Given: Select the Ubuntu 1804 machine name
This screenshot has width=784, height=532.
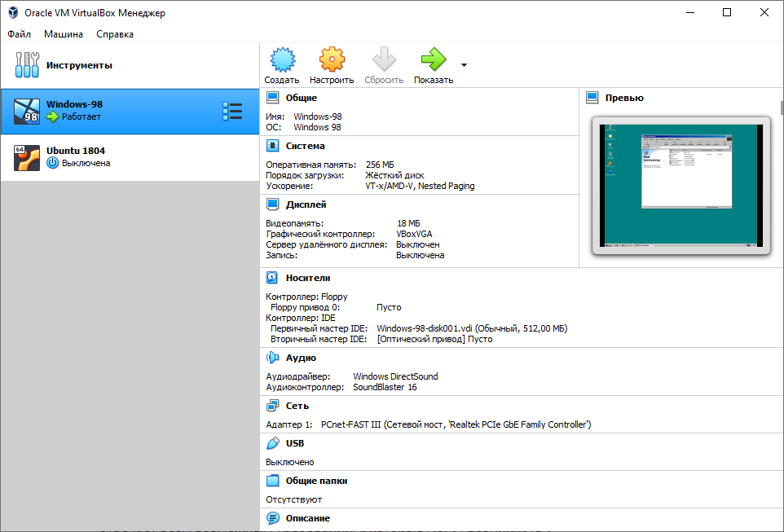Looking at the screenshot, I should pyautogui.click(x=76, y=151).
